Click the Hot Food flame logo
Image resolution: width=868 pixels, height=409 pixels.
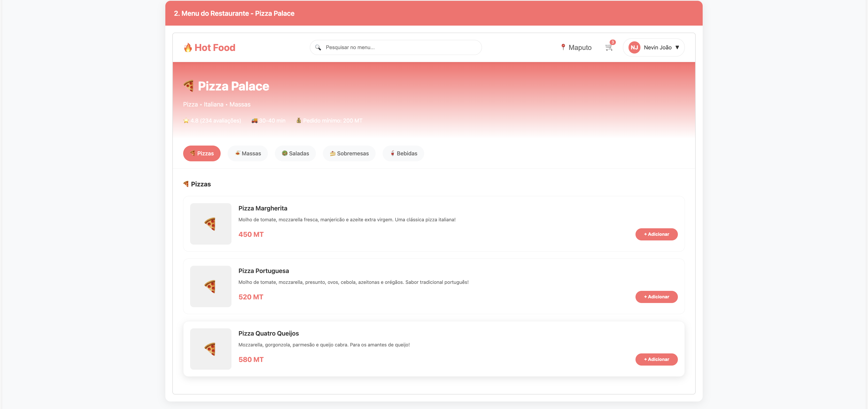[x=188, y=47]
